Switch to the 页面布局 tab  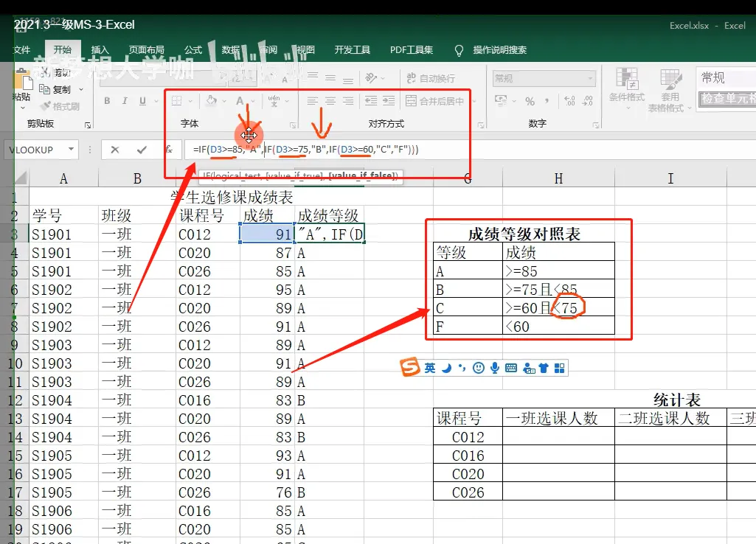click(147, 49)
